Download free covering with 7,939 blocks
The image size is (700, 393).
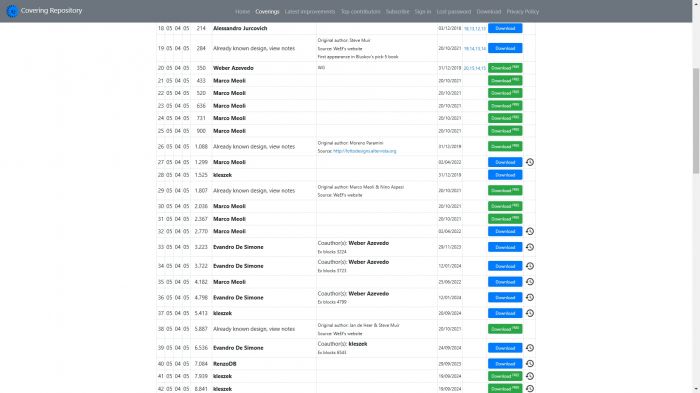[x=505, y=376]
